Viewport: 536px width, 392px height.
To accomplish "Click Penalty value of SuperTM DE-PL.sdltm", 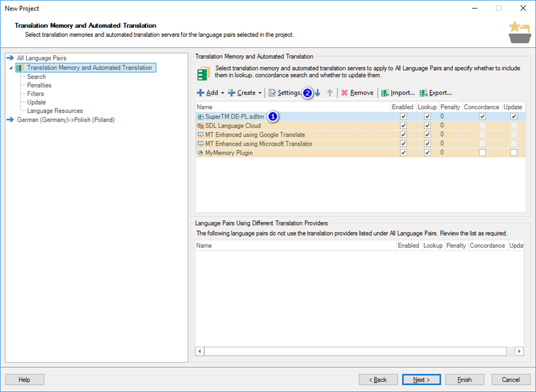I will pos(442,116).
